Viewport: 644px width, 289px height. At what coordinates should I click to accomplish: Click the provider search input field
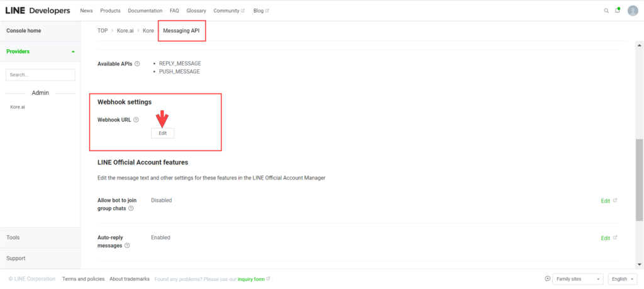[x=40, y=75]
